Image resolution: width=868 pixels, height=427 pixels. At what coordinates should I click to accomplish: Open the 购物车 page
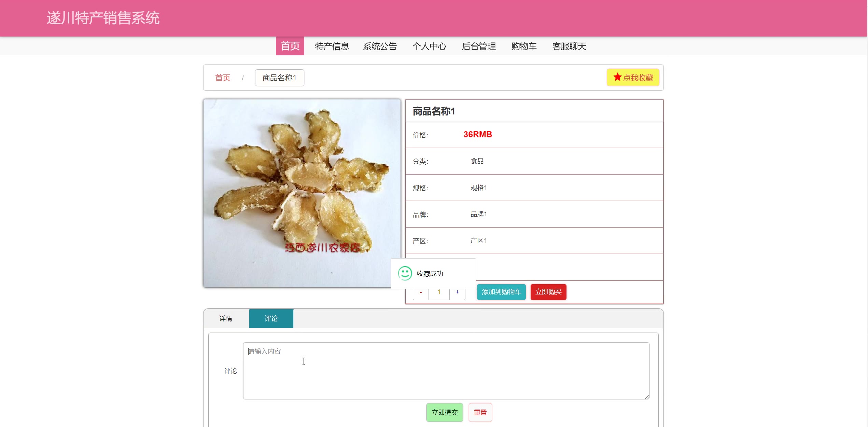(524, 46)
